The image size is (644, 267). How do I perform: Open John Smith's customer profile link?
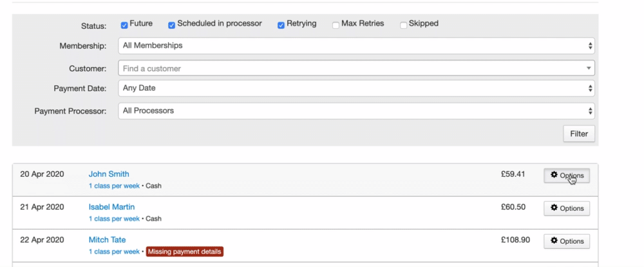[109, 174]
